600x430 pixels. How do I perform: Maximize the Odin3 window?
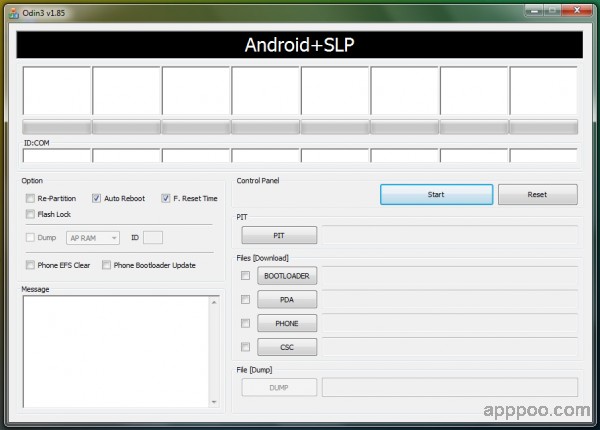click(552, 11)
